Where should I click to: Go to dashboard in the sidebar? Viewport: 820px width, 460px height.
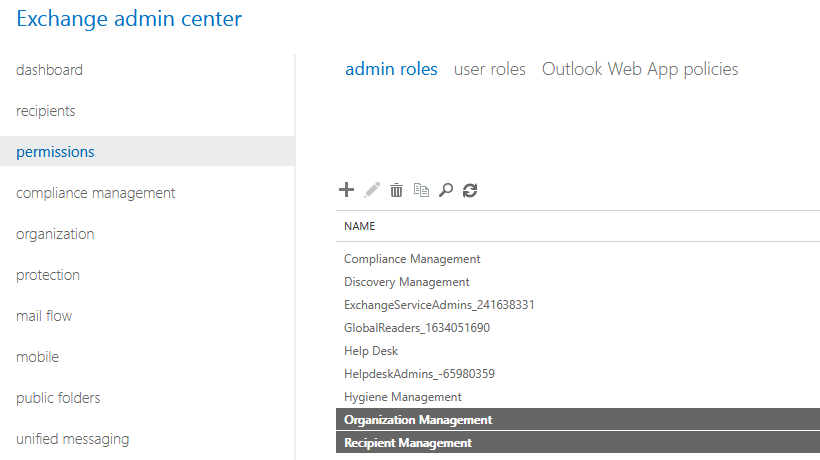pos(49,70)
